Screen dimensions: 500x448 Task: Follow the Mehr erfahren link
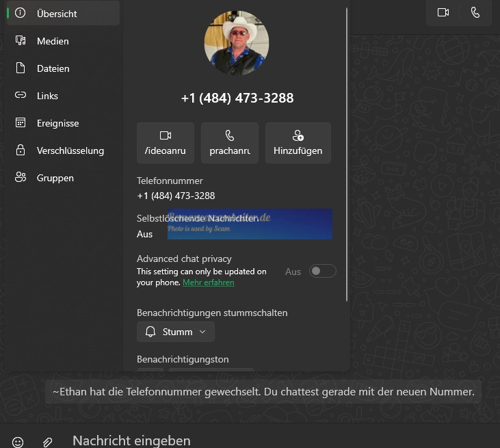[x=208, y=282]
